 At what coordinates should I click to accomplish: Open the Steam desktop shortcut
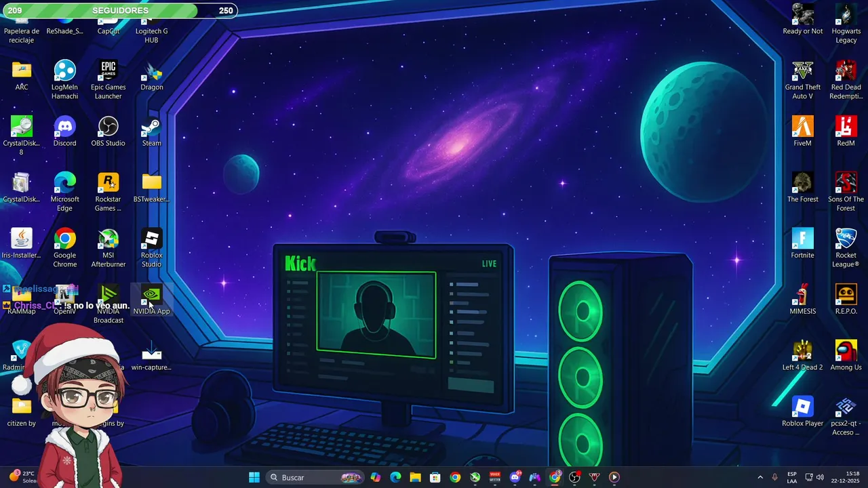152,131
